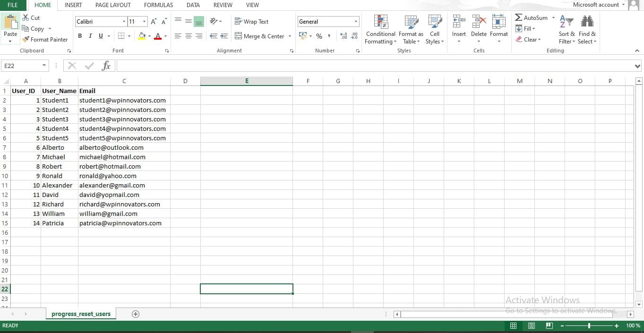Decrease indent in the Alignment group
This screenshot has width=644, height=333.
point(214,36)
